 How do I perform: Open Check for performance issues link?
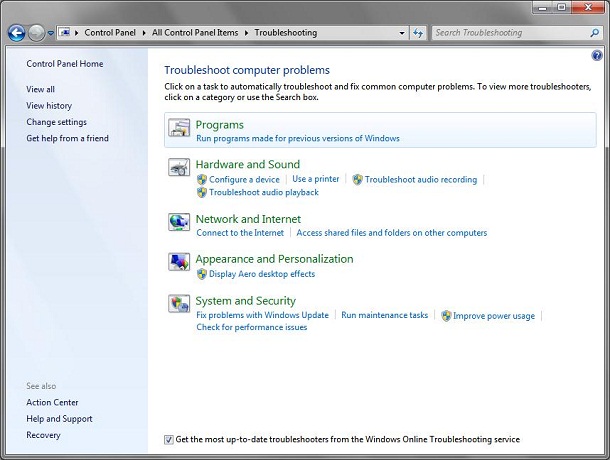click(252, 327)
